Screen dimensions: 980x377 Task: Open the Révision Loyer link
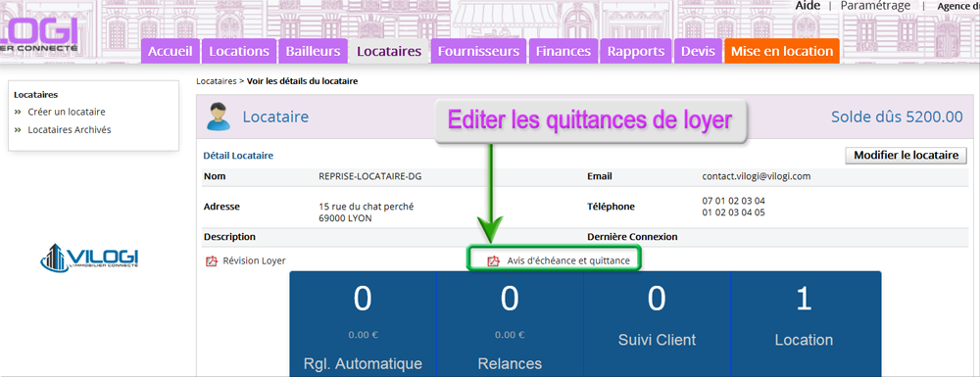point(254,260)
